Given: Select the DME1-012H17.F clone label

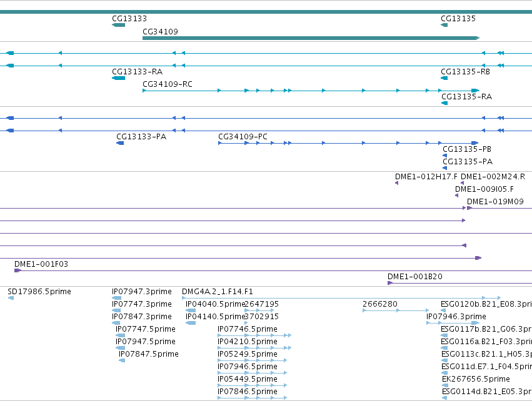Looking at the screenshot, I should (426, 177).
